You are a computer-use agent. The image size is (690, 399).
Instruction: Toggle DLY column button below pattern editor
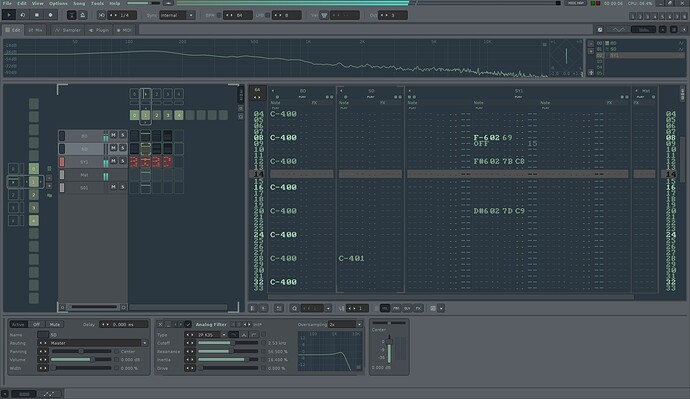(x=407, y=308)
